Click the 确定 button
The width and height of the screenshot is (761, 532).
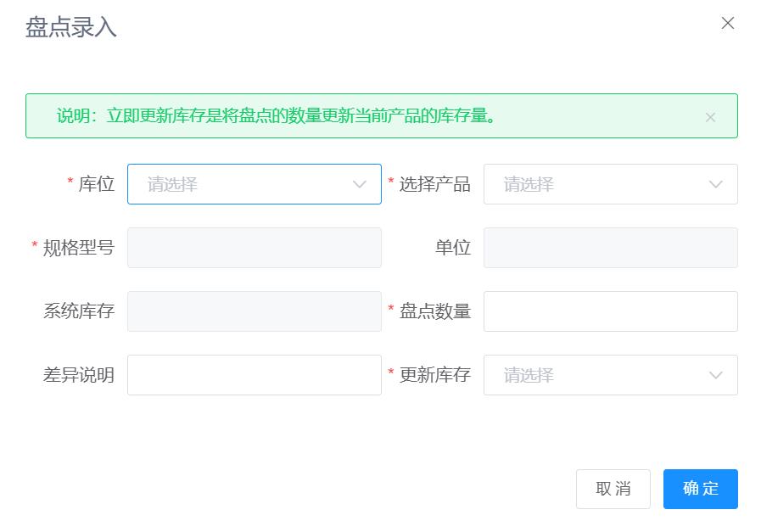tap(700, 489)
